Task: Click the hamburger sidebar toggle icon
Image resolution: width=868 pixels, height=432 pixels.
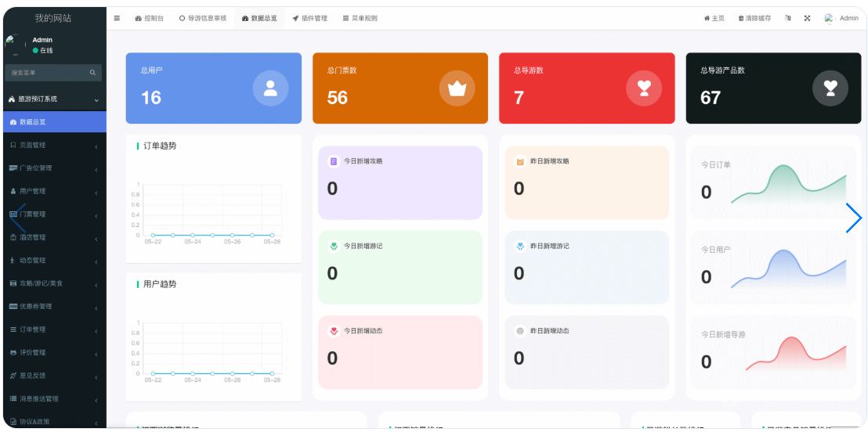Action: coord(117,18)
